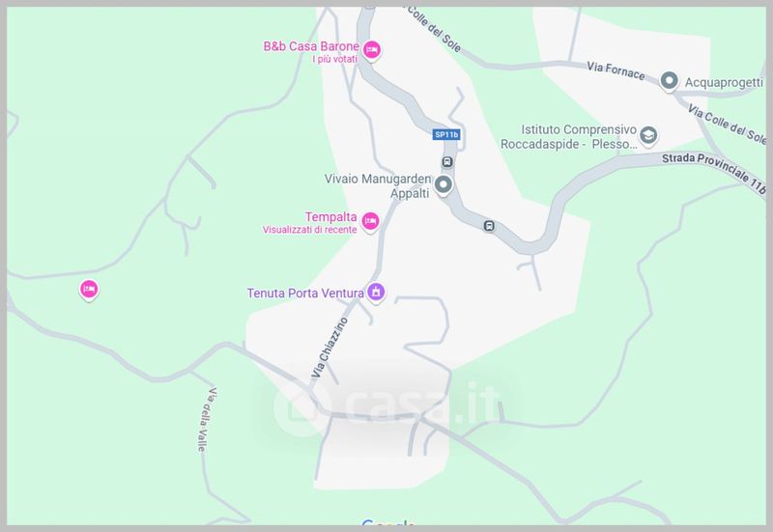Image resolution: width=773 pixels, height=532 pixels.
Task: Open the Tenuta Porta Ventura label
Action: (305, 294)
